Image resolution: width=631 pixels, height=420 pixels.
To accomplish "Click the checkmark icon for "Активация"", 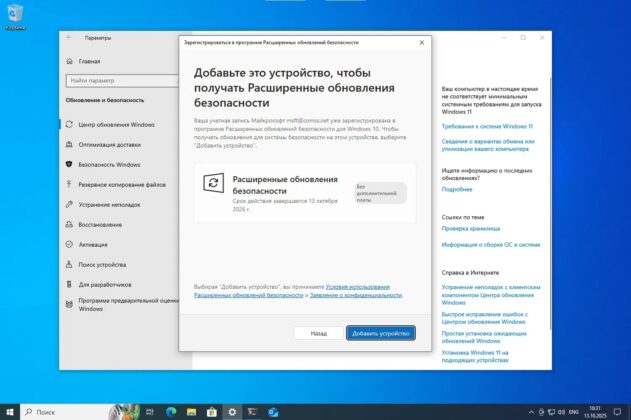I will (69, 244).
